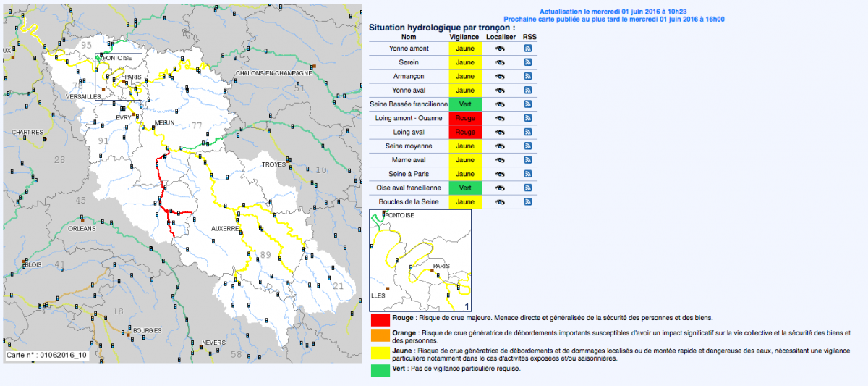This screenshot has width=868, height=386.
Task: Select Seine Bassée francilienne name
Action: 409,104
